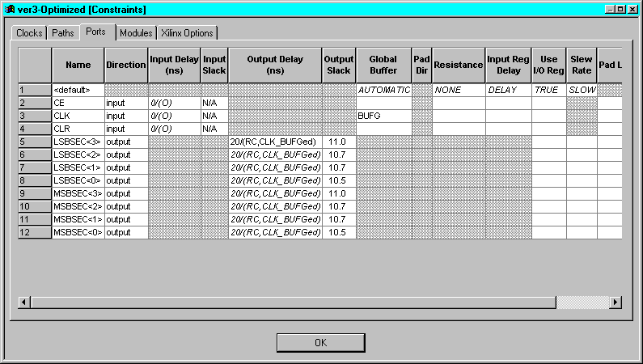This screenshot has height=364, width=643.
Task: Click the application icon in title bar
Action: (x=10, y=9)
